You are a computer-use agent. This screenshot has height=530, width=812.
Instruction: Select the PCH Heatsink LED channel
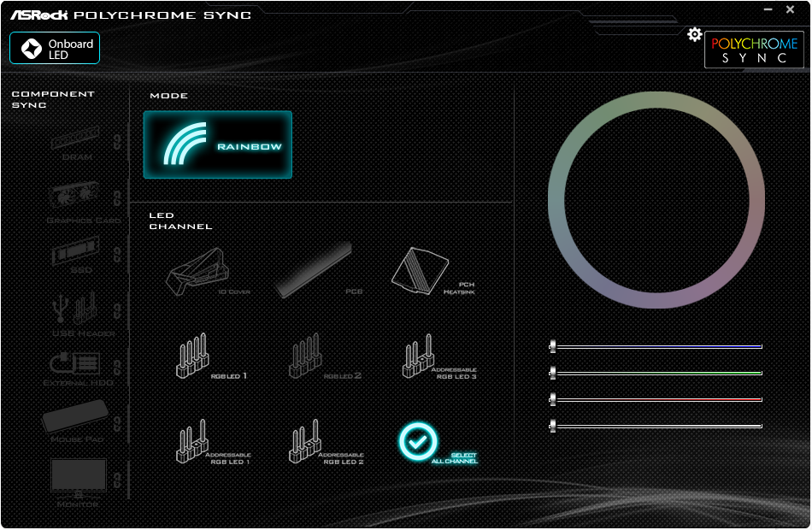[433, 272]
